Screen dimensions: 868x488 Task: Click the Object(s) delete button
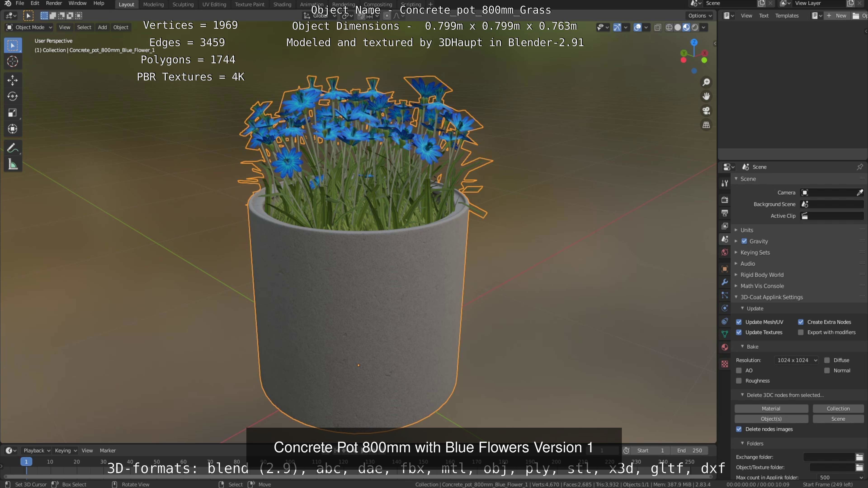pyautogui.click(x=771, y=419)
